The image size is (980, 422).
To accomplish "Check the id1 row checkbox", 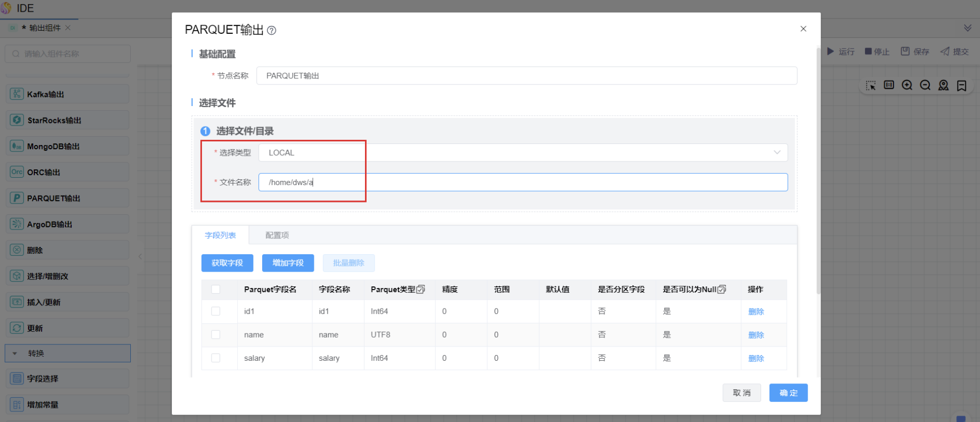I will click(x=216, y=311).
